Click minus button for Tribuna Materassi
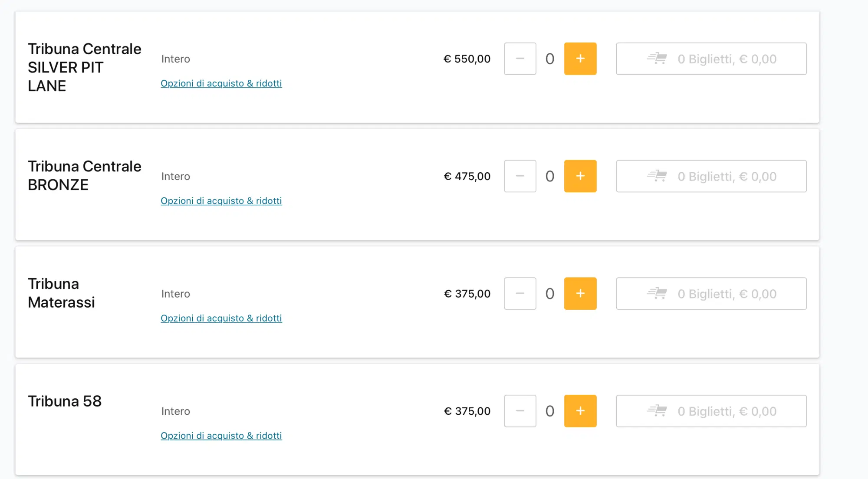 (520, 294)
